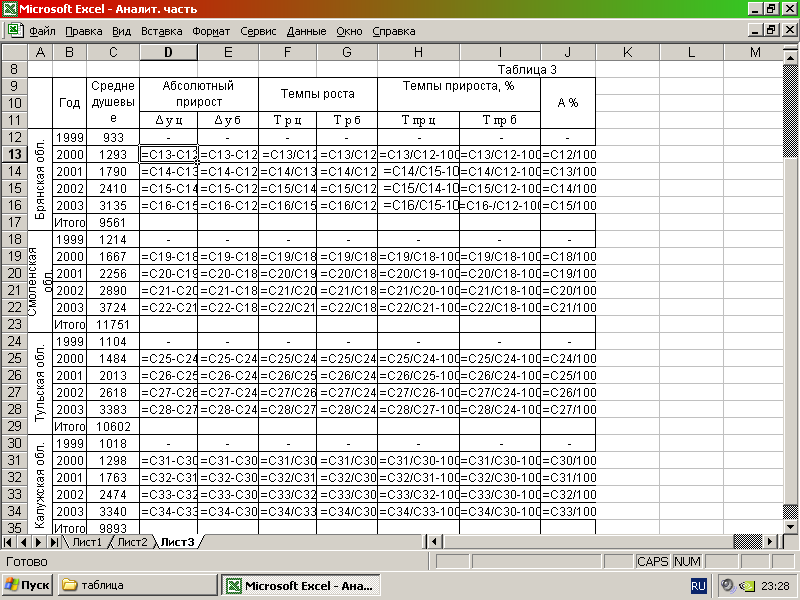Click vertical scrollbar down arrow
The height and width of the screenshot is (600, 800).
(790, 527)
